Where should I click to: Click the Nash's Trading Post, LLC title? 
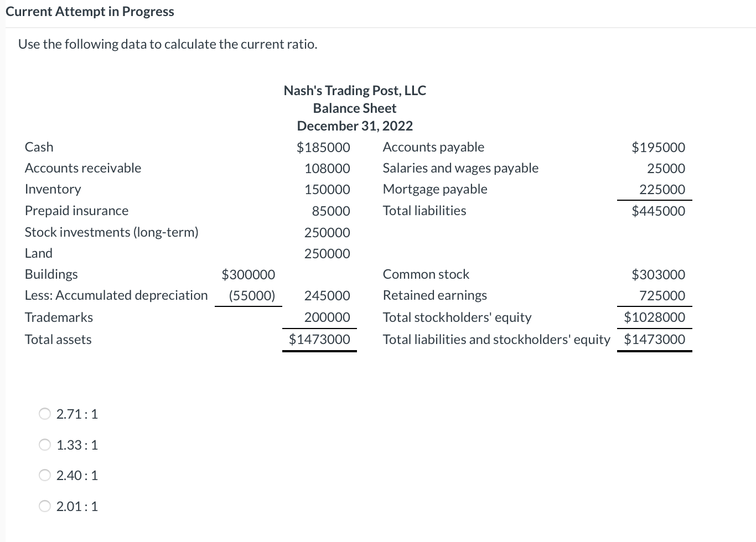(354, 90)
